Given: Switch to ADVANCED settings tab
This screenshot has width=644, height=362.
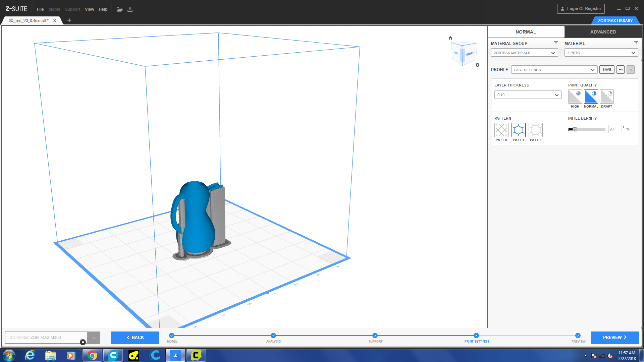Looking at the screenshot, I should (x=603, y=32).
